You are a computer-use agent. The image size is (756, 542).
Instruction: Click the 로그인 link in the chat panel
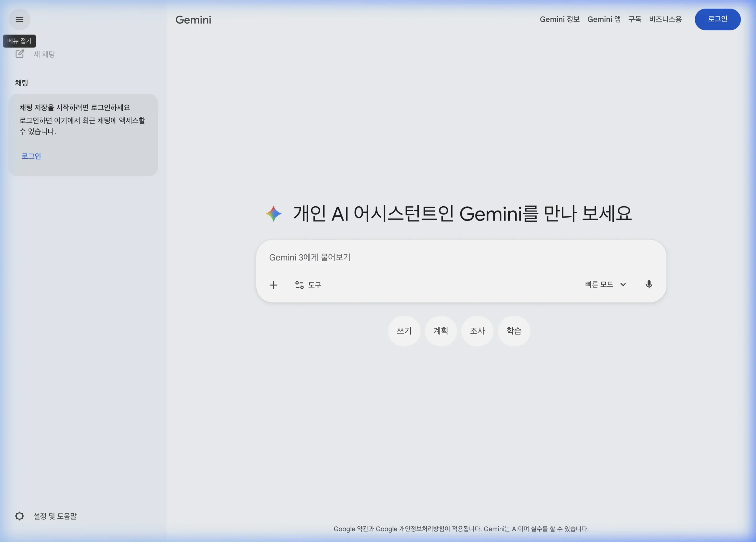[x=31, y=156]
